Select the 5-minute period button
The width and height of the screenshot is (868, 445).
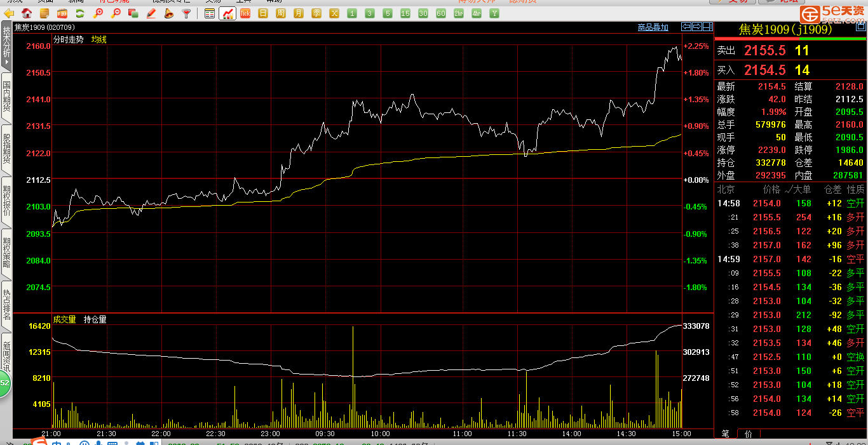click(x=388, y=13)
